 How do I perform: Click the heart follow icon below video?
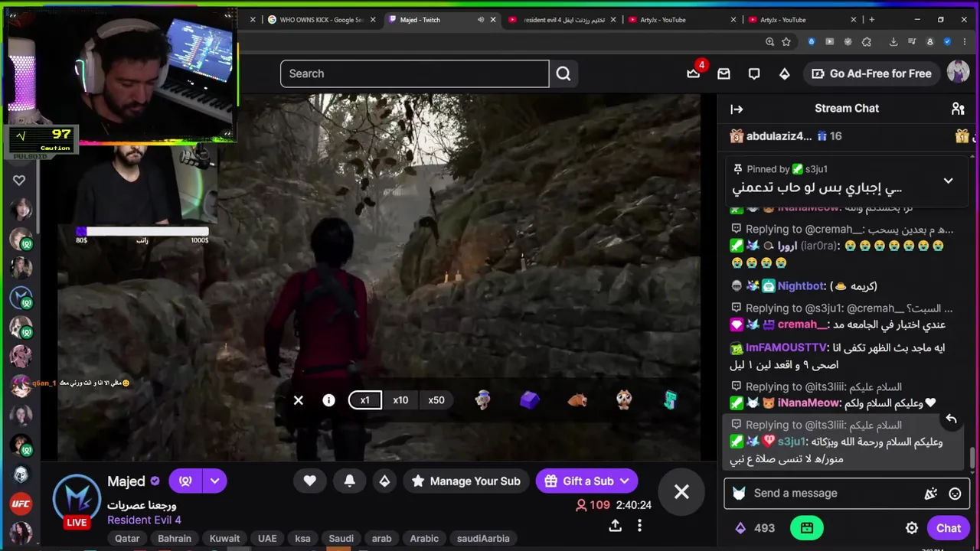pos(309,481)
